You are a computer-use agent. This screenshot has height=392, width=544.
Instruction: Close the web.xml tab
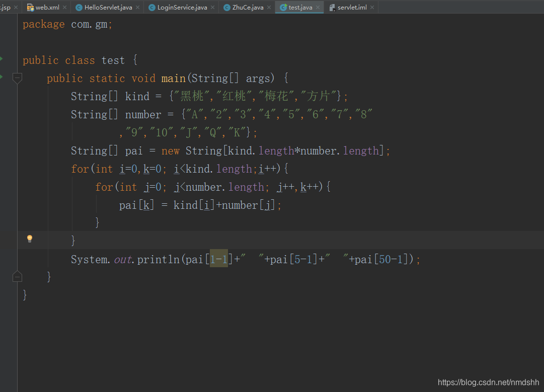point(65,7)
